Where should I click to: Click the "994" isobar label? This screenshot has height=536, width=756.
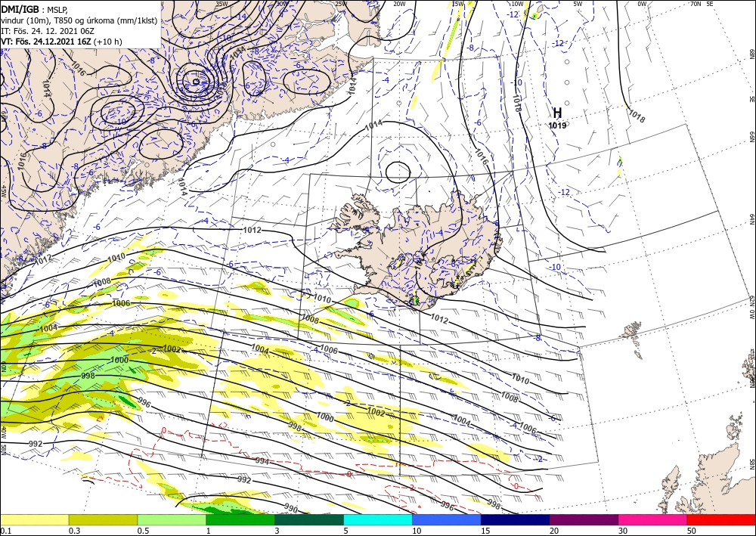tap(262, 461)
